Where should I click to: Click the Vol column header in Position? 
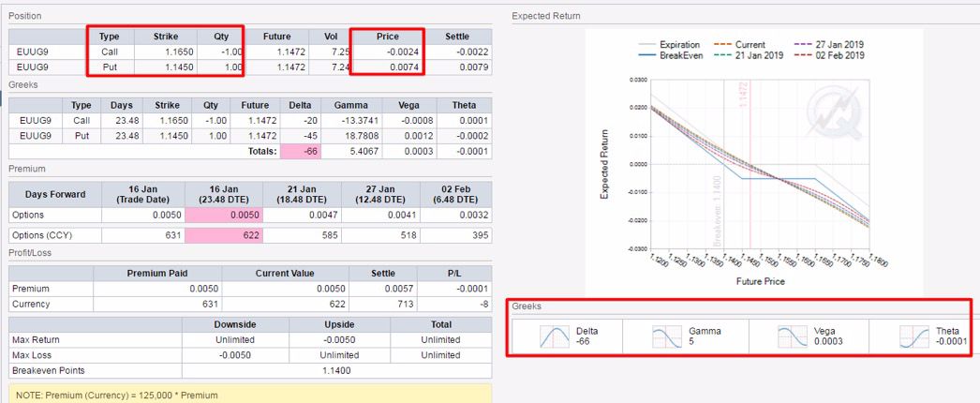(x=330, y=36)
